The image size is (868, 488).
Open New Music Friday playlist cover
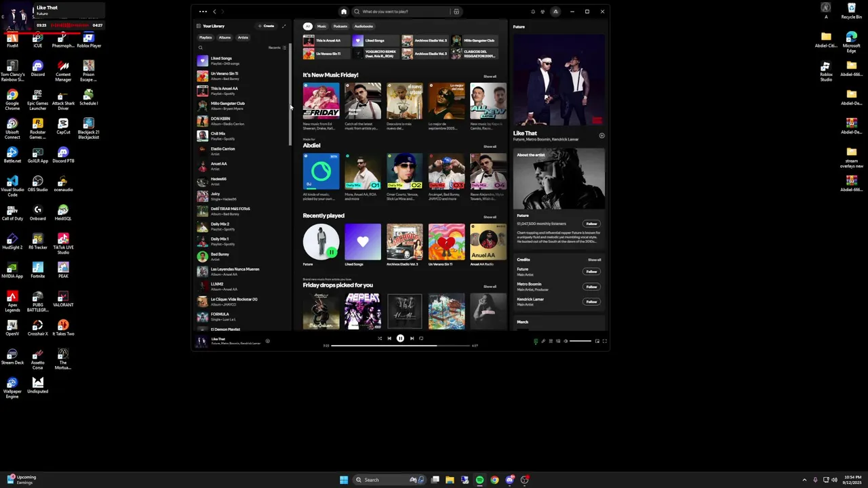[321, 101]
